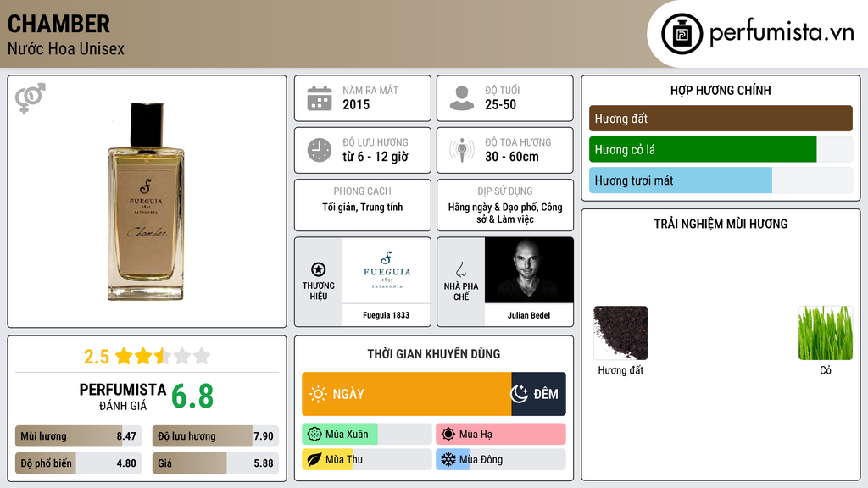Click the moon icon in Đêm bar
This screenshot has width=868, height=488.
coord(519,394)
